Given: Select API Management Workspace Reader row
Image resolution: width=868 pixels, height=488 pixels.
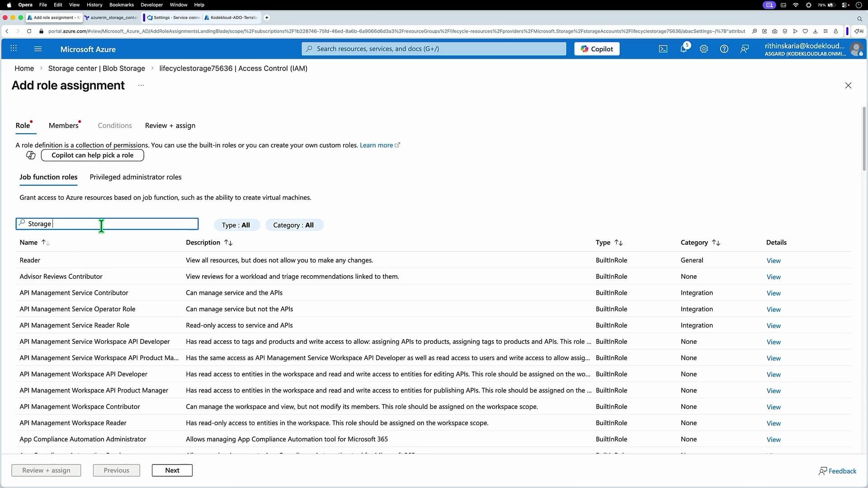Looking at the screenshot, I should pyautogui.click(x=433, y=423).
